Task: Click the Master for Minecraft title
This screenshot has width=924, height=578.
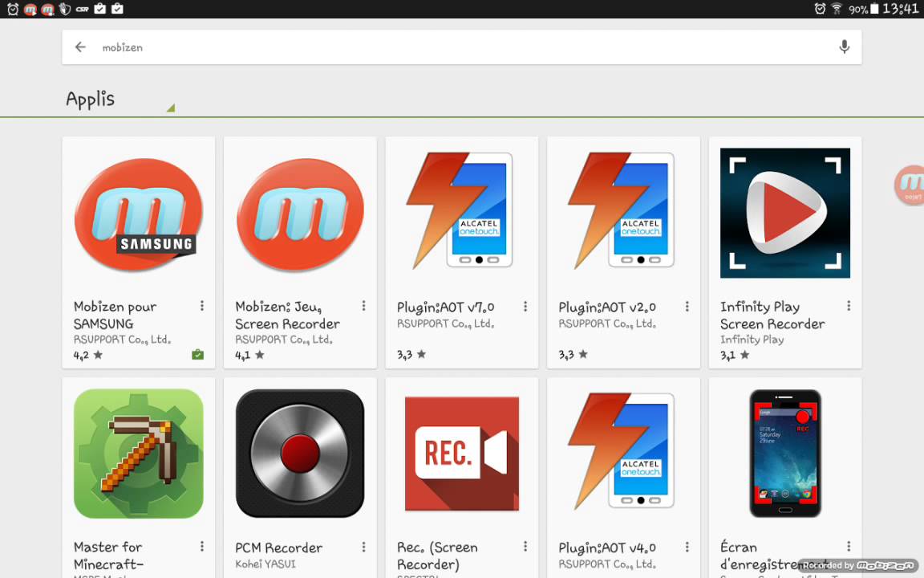Action: pyautogui.click(x=108, y=556)
